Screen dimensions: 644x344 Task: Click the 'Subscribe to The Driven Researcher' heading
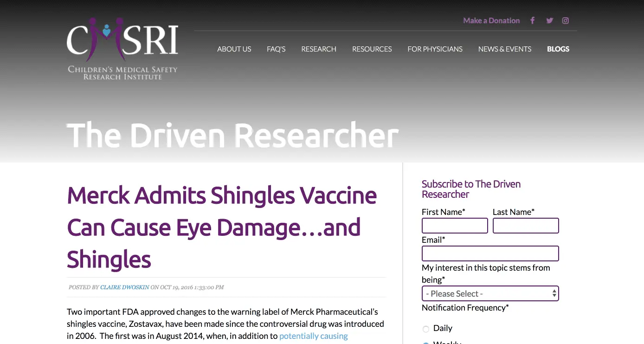click(x=471, y=189)
